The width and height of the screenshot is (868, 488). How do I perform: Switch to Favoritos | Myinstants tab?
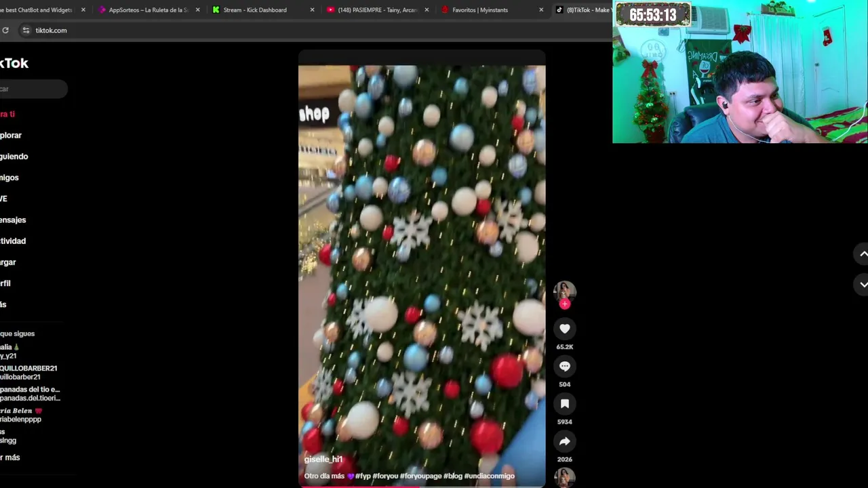(x=480, y=9)
